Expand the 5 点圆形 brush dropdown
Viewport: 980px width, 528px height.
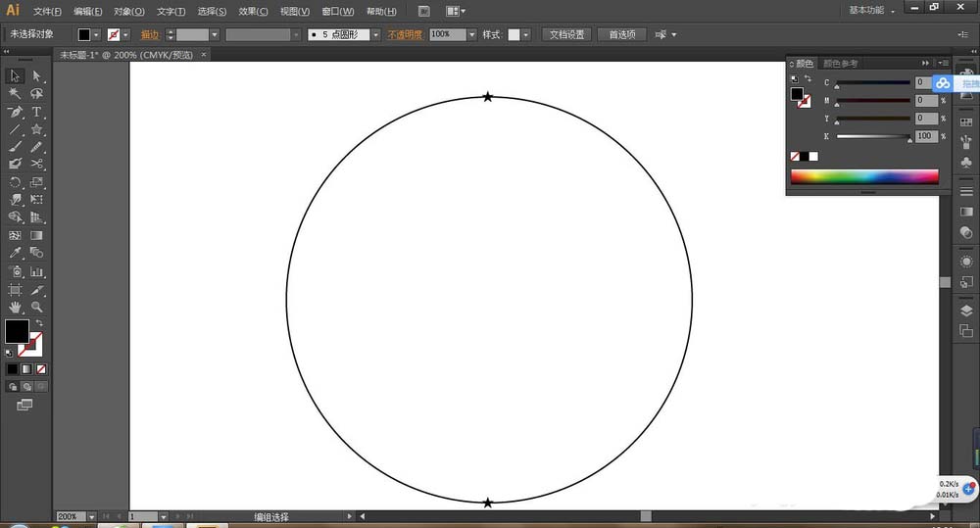[375, 35]
